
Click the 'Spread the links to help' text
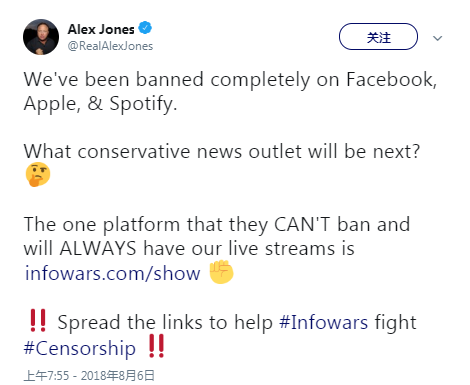tap(165, 322)
